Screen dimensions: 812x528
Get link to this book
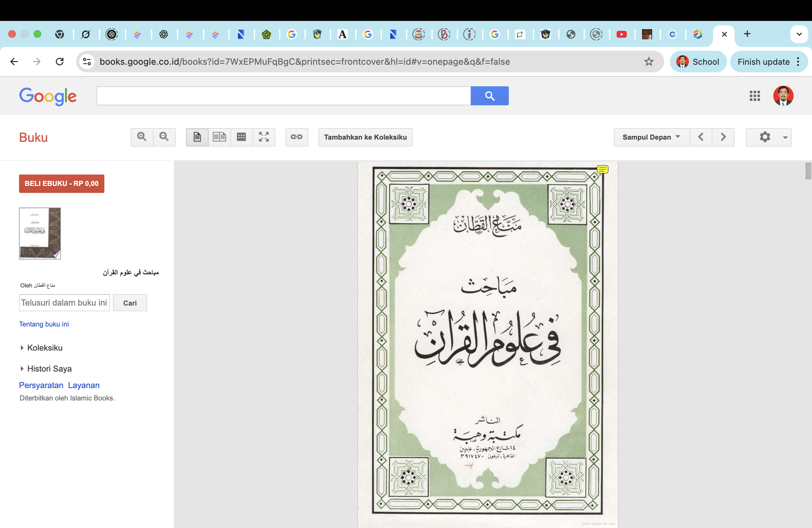point(297,137)
